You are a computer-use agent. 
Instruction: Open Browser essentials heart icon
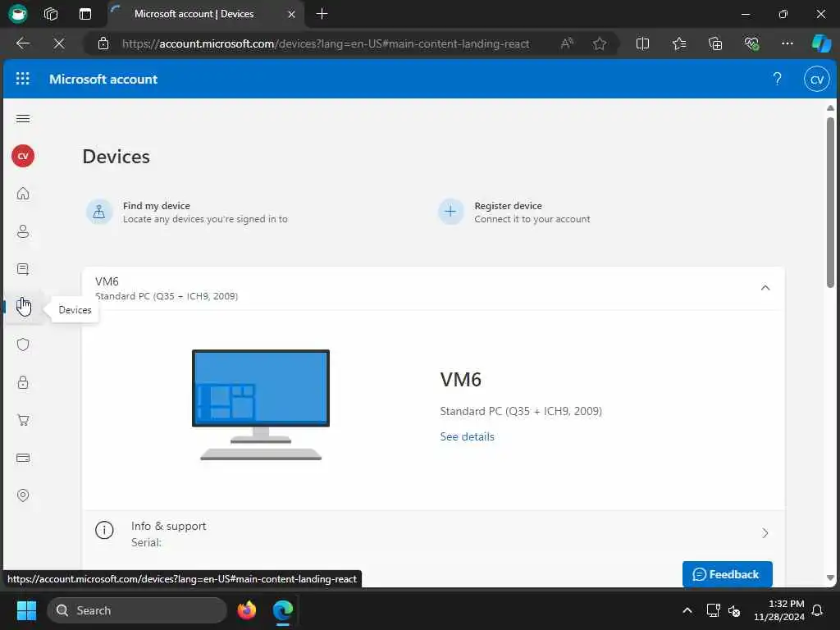[751, 43]
